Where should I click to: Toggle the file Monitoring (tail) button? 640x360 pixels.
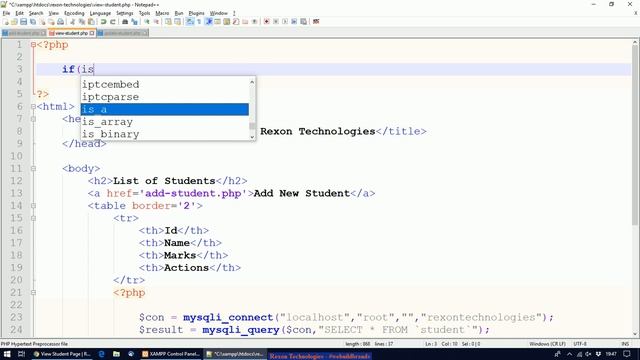pos(254,22)
